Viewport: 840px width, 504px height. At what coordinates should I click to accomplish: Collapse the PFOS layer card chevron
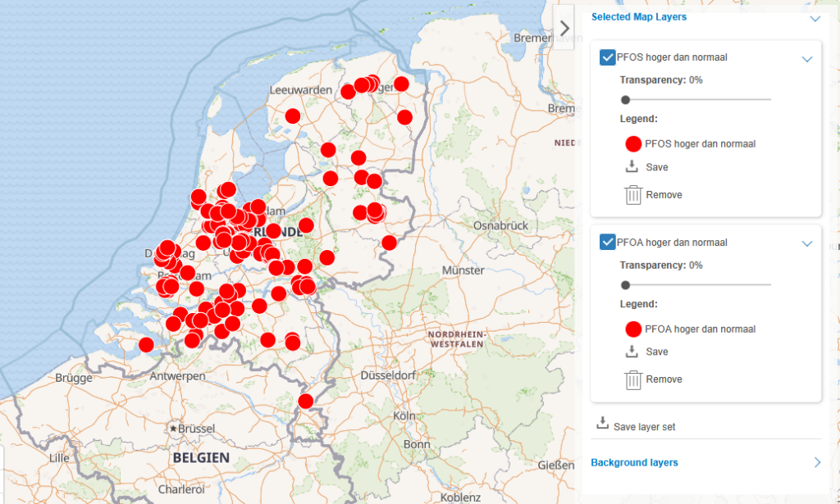pos(807,59)
